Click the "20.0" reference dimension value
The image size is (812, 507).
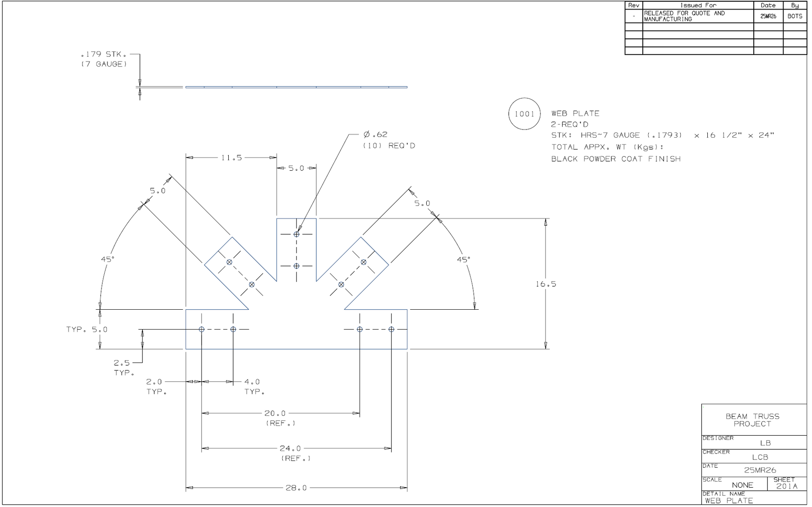click(x=275, y=413)
